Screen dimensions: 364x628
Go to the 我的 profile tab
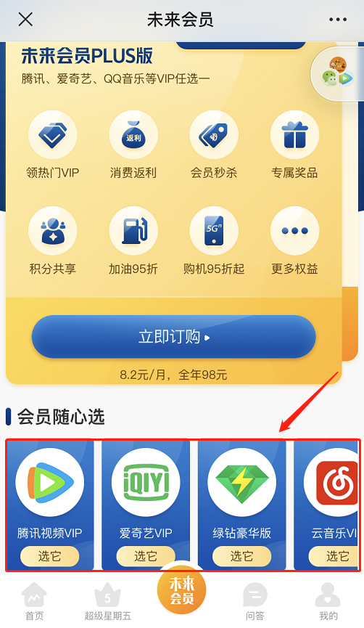pyautogui.click(x=328, y=601)
